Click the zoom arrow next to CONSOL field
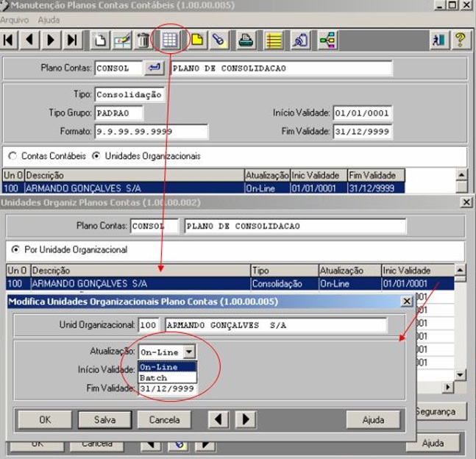The width and height of the screenshot is (476, 459). (154, 68)
